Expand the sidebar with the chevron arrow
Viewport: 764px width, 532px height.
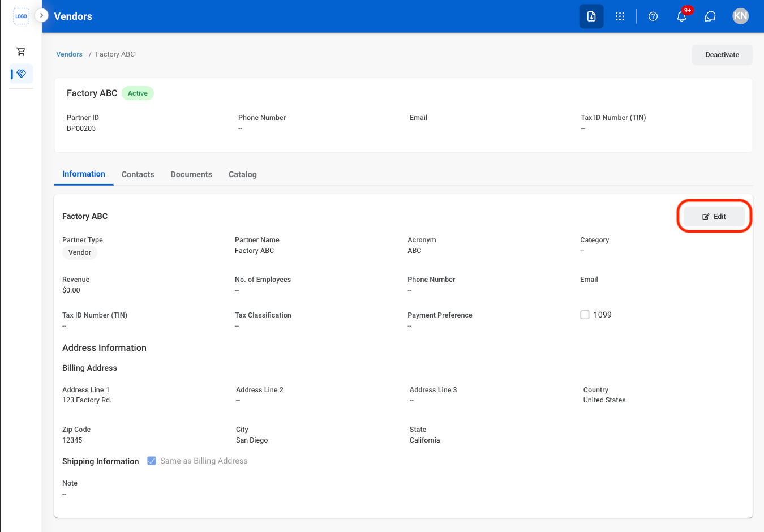(x=41, y=15)
